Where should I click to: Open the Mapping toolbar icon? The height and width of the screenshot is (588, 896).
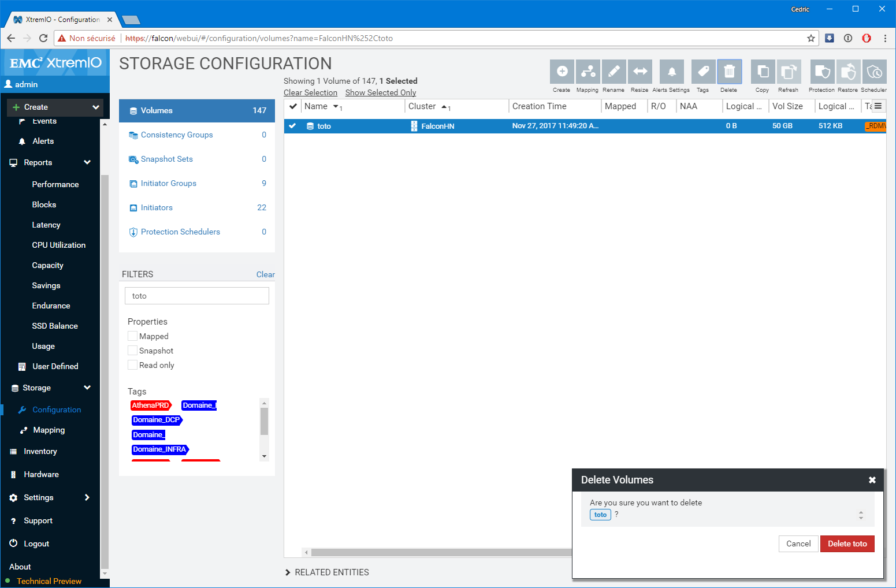[588, 72]
